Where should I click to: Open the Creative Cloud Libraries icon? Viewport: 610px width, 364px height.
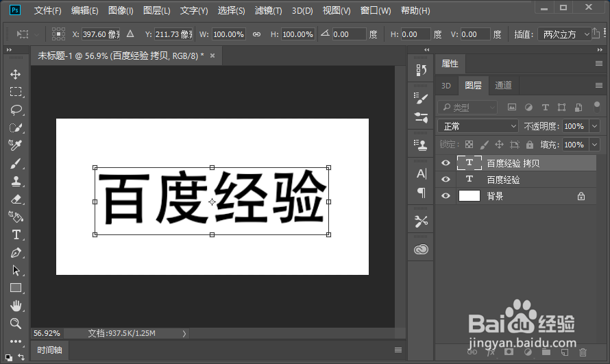tap(421, 250)
